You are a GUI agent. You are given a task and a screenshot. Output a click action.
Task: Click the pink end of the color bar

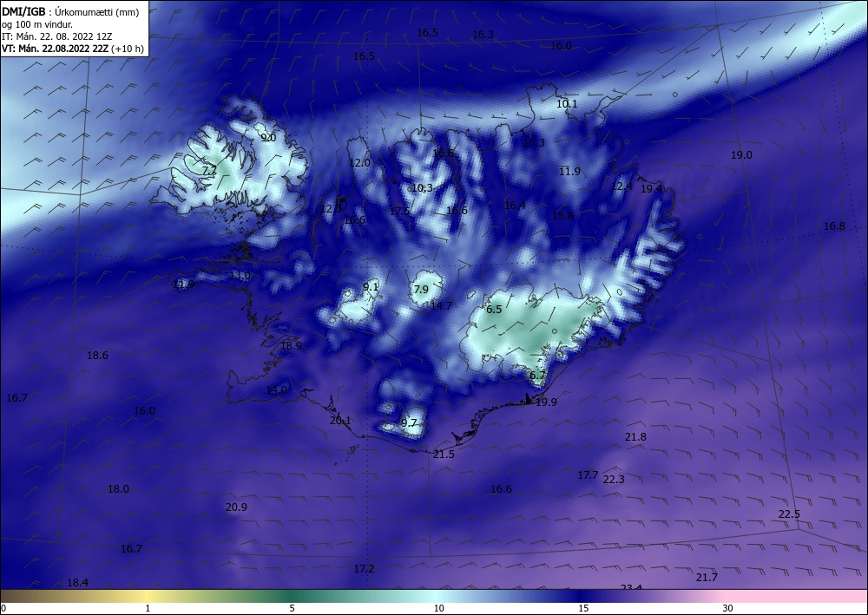797,596
